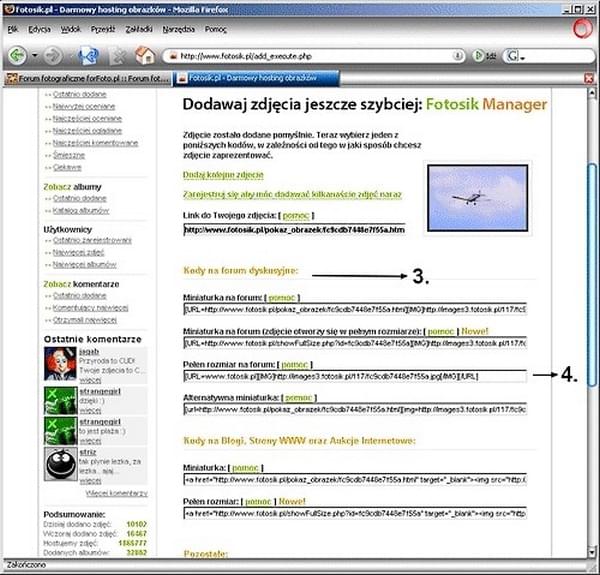
Task: Open the Plik menu
Action: (x=13, y=29)
